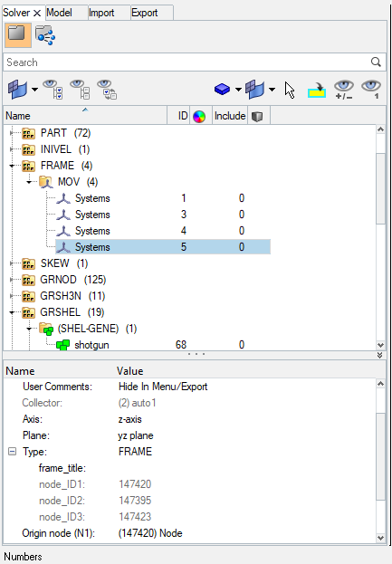
Task: Toggle the show/hide +/- eye icon
Action: (x=344, y=90)
